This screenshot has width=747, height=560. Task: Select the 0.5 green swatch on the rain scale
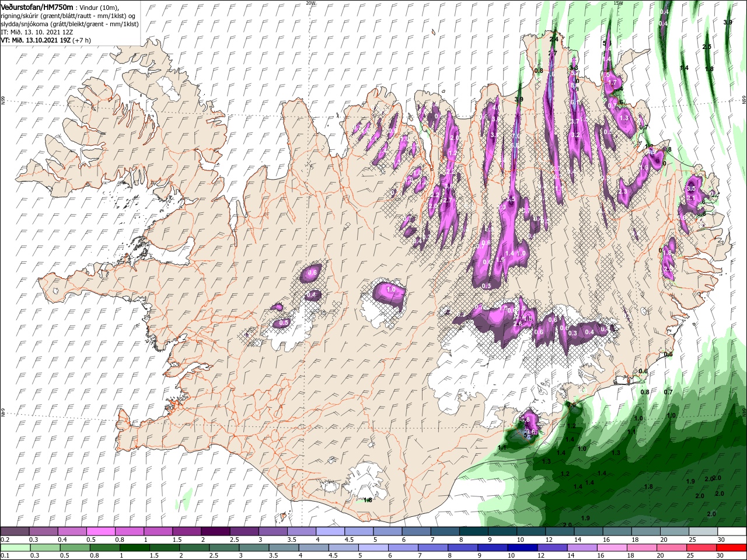75,548
